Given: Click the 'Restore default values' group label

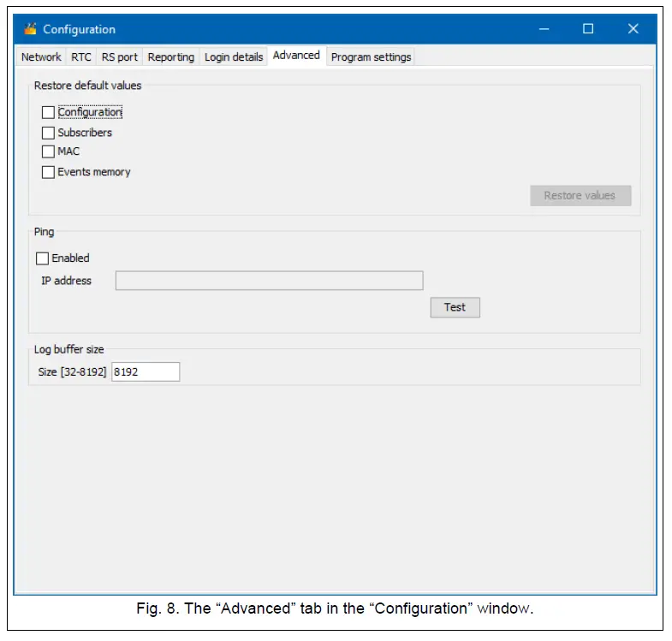Looking at the screenshot, I should point(88,86).
